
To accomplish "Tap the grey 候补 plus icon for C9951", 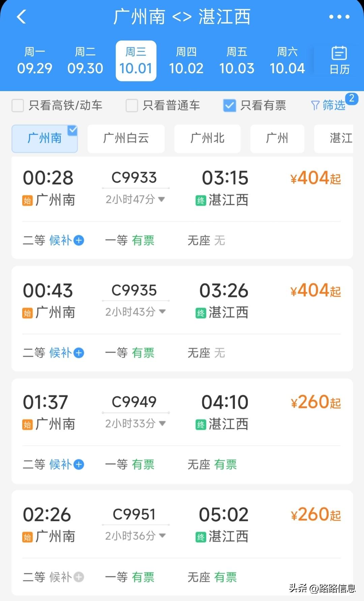I will click(79, 577).
